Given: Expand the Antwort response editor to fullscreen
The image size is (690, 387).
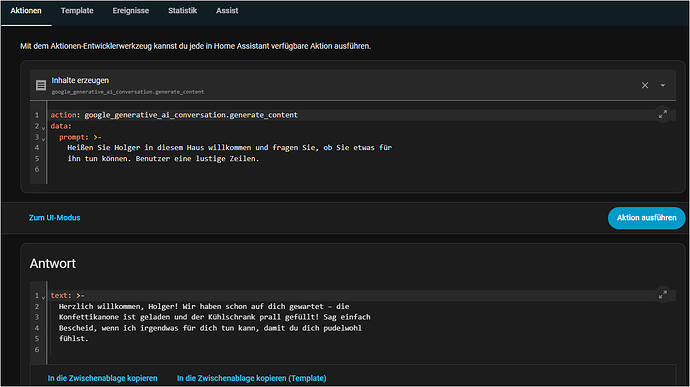Looking at the screenshot, I should point(663,295).
